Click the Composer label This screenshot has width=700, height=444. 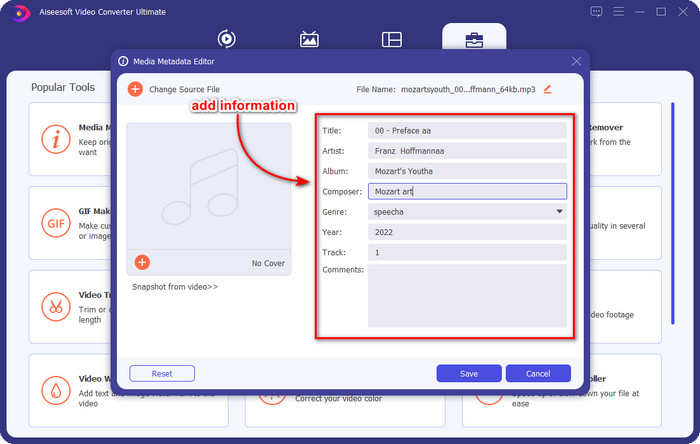(x=342, y=192)
